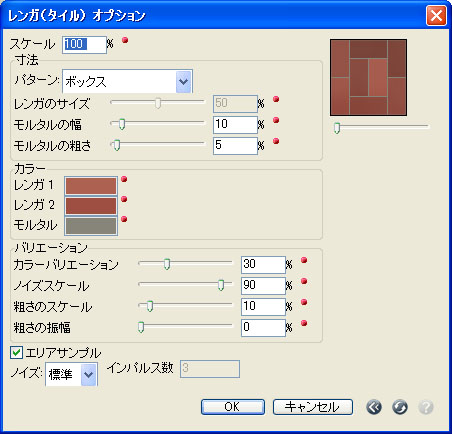Click the red dot beside スケール field
This screenshot has height=434, width=452.
[x=125, y=40]
